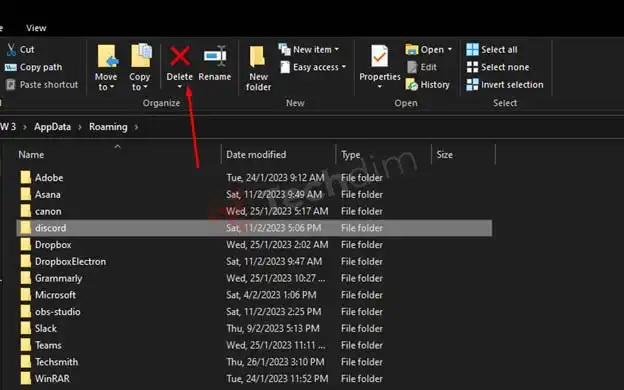Screen dimensions: 624x390
Task: Click the Paste shortcut icon
Action: [x=10, y=85]
